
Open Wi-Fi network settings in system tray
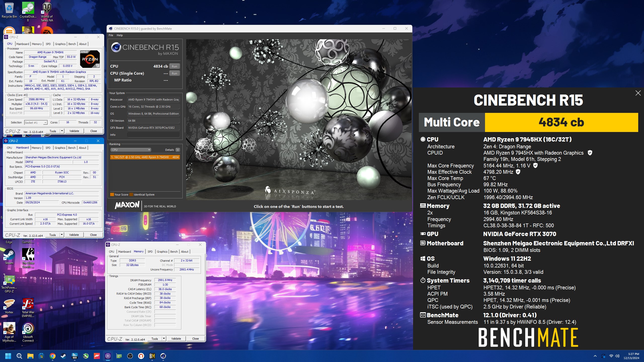point(611,356)
